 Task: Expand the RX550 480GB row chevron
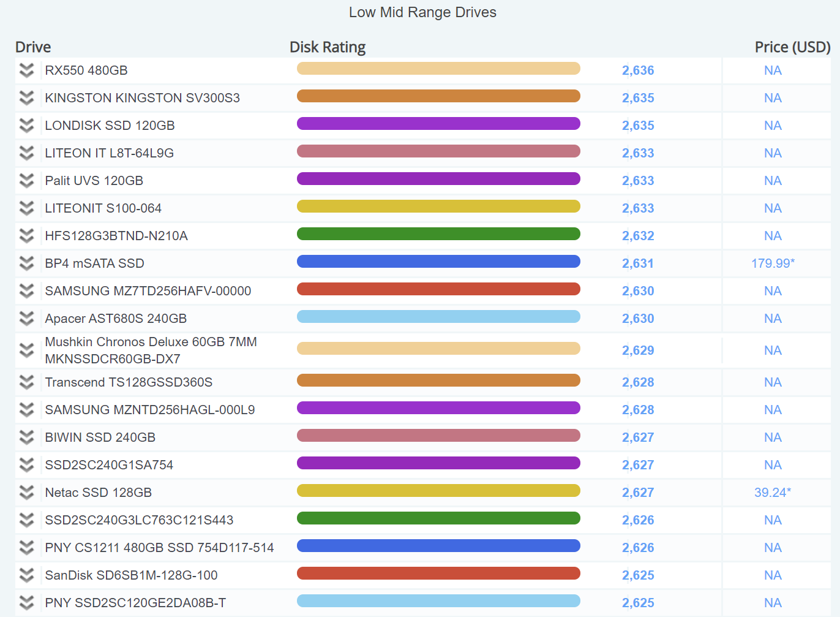(26, 70)
